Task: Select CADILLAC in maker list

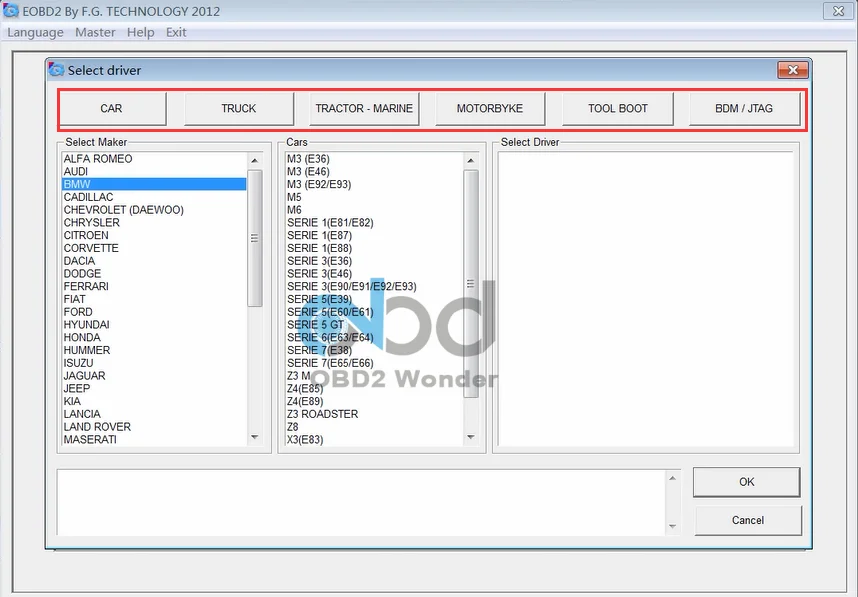Action: [154, 197]
